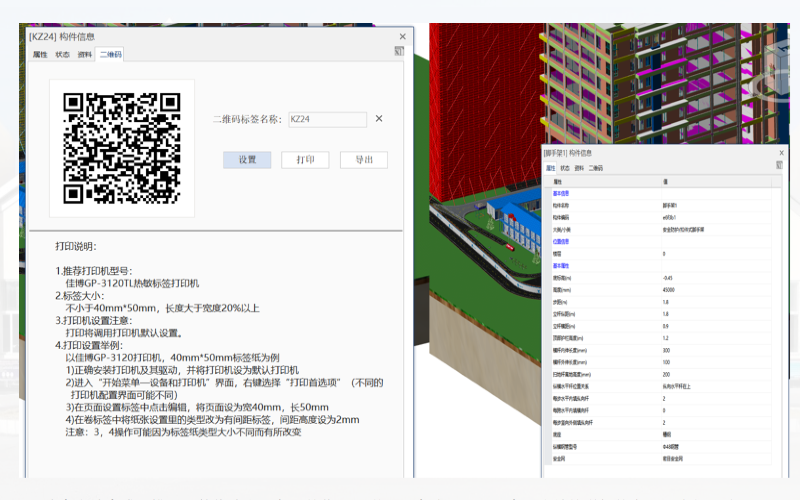Click the 顶部护栏高度 value 1.2
Viewport: 800px width, 500px height.
pos(665,338)
